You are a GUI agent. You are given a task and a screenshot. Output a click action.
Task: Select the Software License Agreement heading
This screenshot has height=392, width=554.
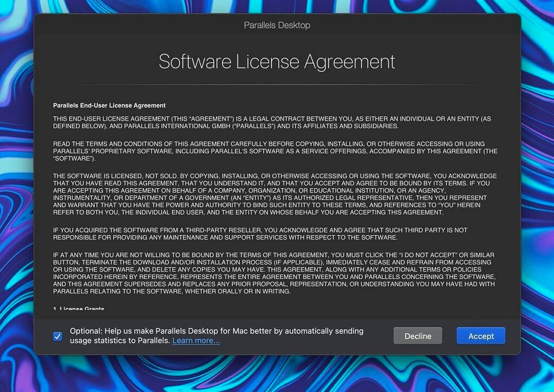point(276,61)
